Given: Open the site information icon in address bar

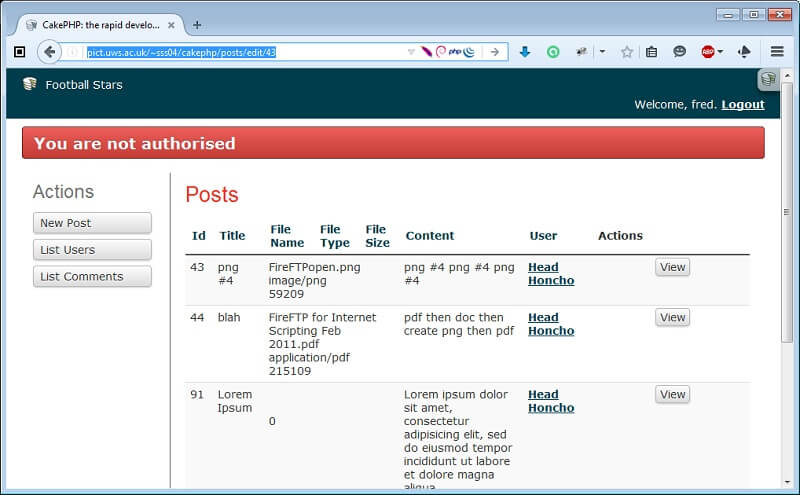Looking at the screenshot, I should pos(72,52).
